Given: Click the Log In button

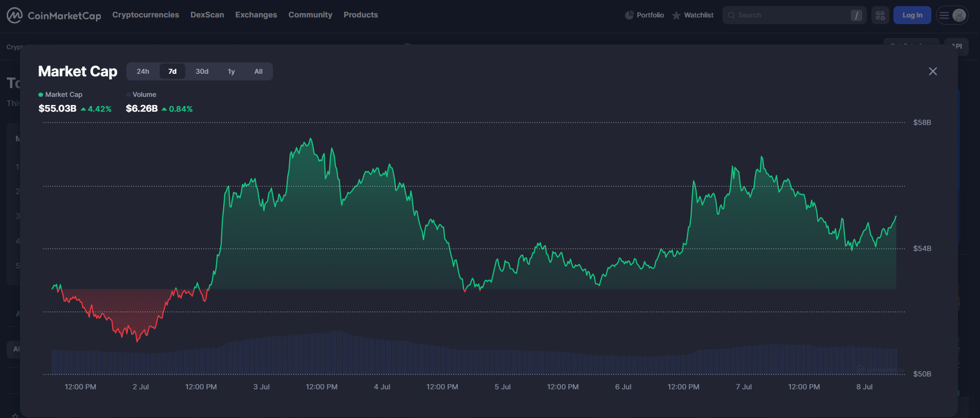Looking at the screenshot, I should (x=912, y=15).
